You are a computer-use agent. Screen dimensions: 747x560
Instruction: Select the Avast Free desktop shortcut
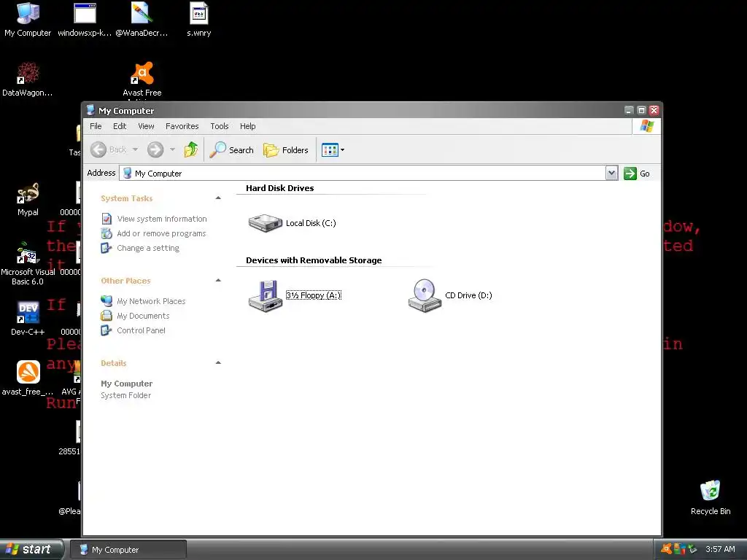coord(142,73)
